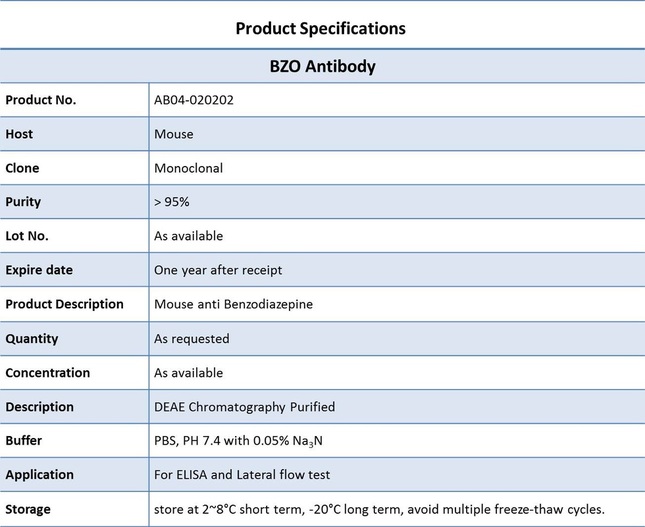Select the Host label cell
This screenshot has width=645, height=527.
[x=74, y=134]
